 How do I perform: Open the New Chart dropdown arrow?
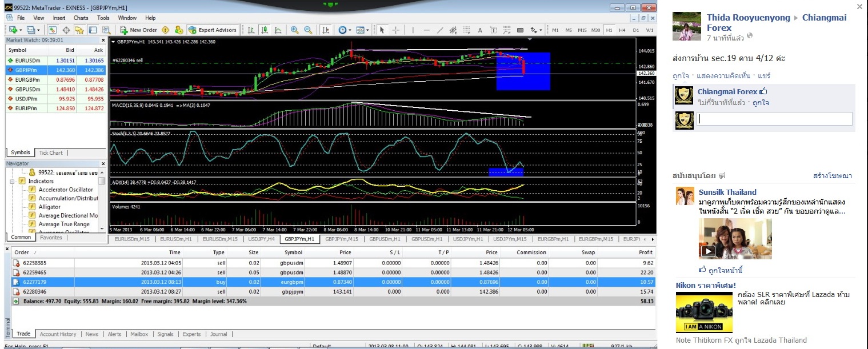point(20,30)
